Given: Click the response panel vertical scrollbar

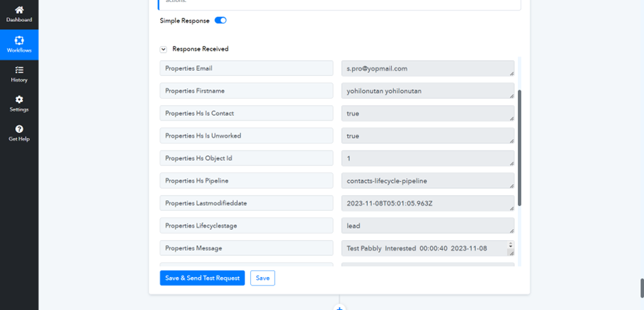Looking at the screenshot, I should tap(519, 147).
